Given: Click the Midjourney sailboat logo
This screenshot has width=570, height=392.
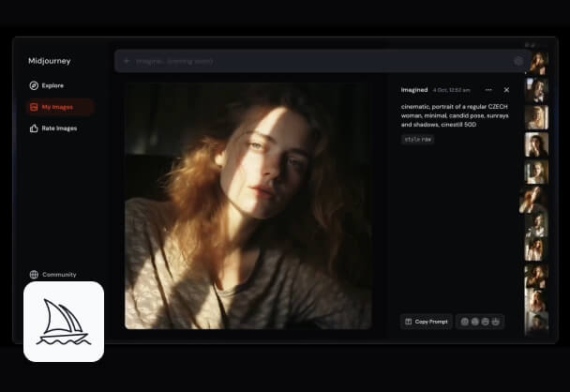Looking at the screenshot, I should pos(63,322).
